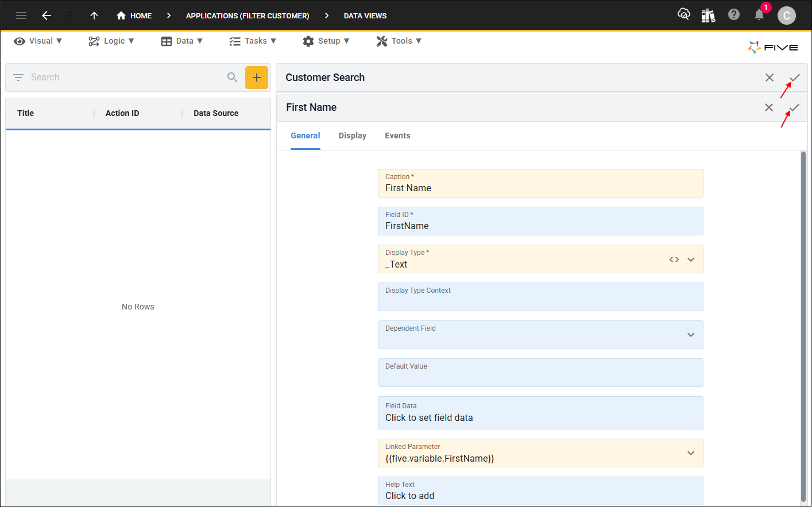Screen dimensions: 812x507
Task: Click the magnifier search icon
Action: 232,77
